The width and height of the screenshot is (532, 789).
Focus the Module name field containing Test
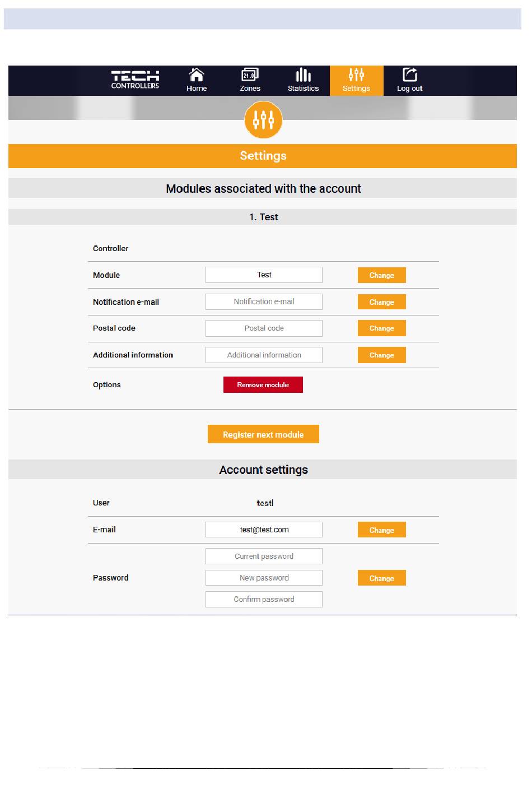(264, 275)
